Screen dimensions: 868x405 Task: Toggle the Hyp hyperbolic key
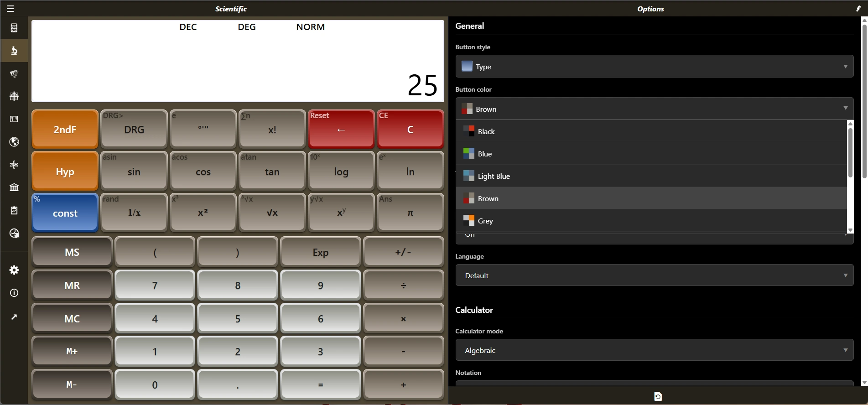pos(65,171)
